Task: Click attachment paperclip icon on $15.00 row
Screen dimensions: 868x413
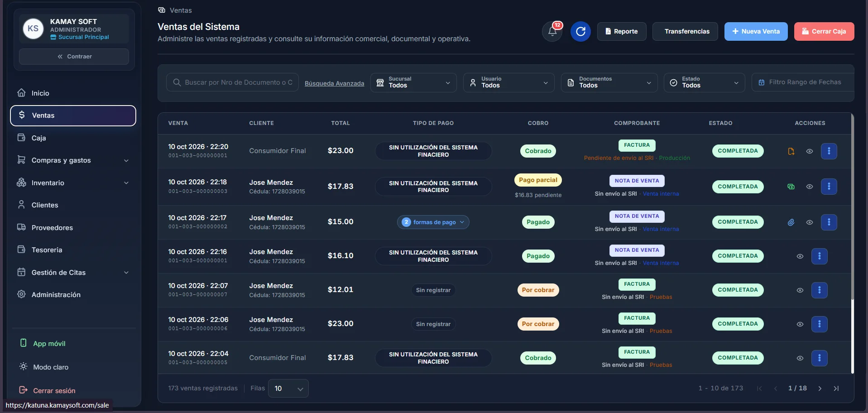Action: 791,222
